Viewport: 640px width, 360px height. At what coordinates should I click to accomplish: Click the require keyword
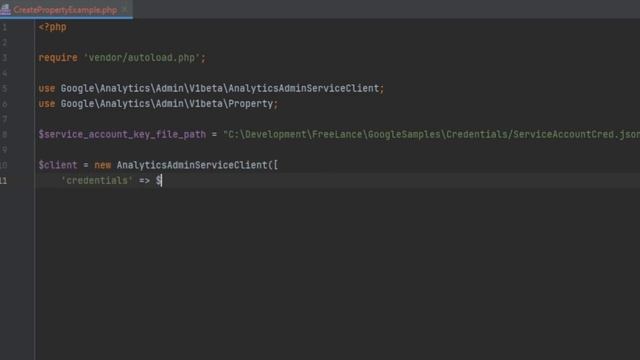58,58
